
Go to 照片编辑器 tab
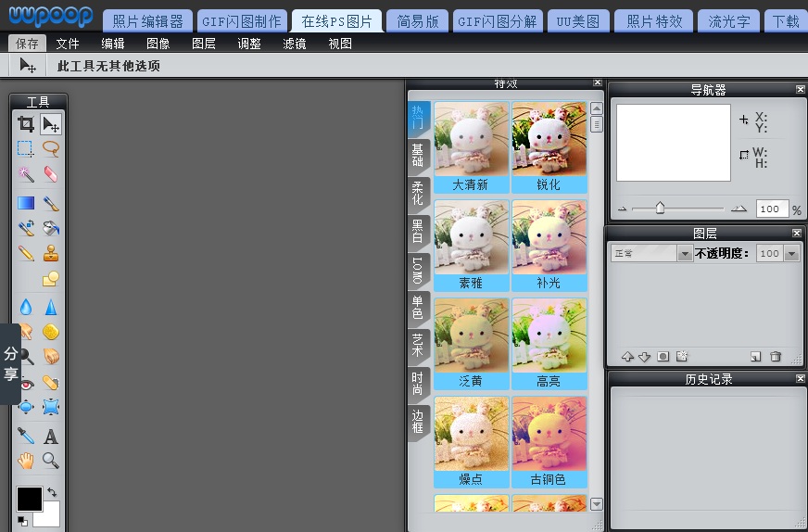coord(148,21)
